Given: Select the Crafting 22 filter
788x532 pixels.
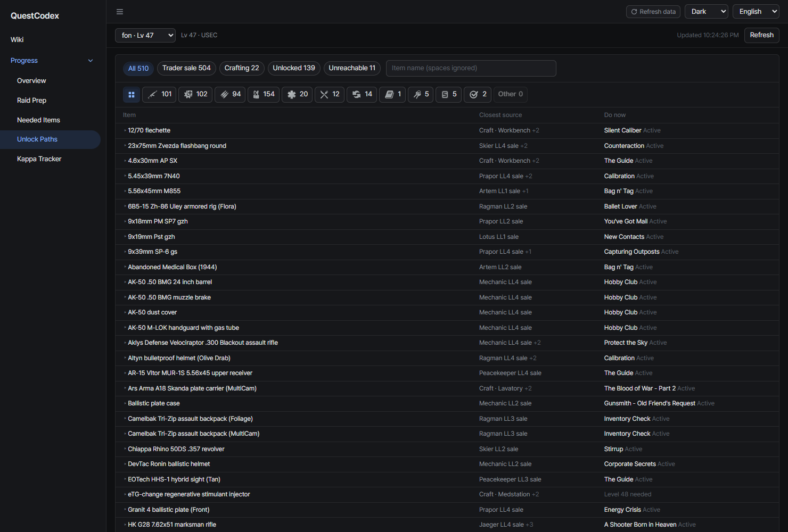Looking at the screenshot, I should [x=242, y=68].
